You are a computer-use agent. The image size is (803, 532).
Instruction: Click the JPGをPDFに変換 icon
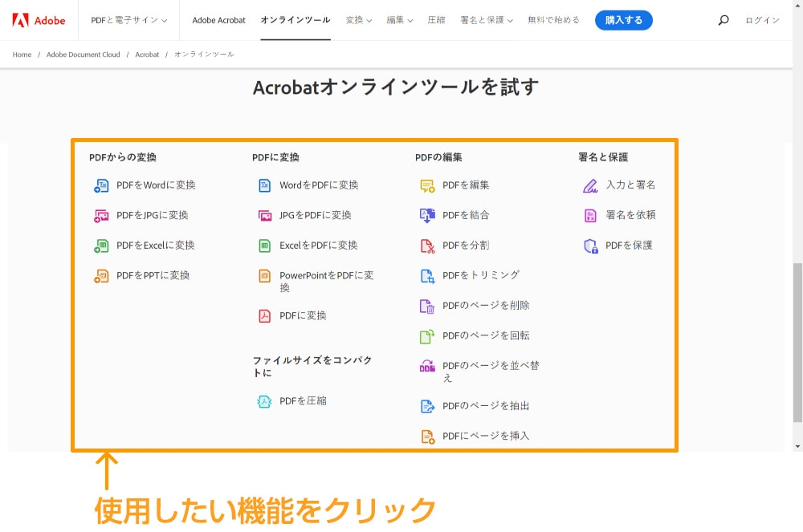click(264, 215)
